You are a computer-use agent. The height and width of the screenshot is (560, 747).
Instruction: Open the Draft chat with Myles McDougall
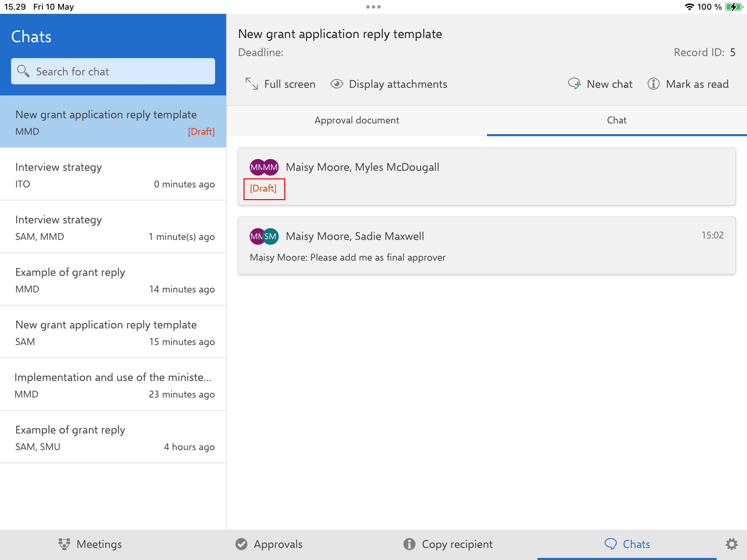(x=487, y=177)
